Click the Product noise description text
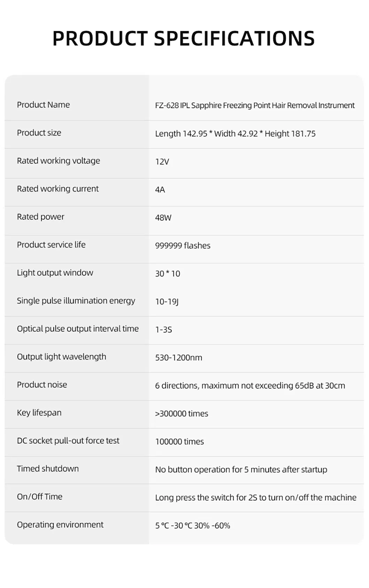Image resolution: width=369 pixels, height=588 pixels. pos(250,386)
